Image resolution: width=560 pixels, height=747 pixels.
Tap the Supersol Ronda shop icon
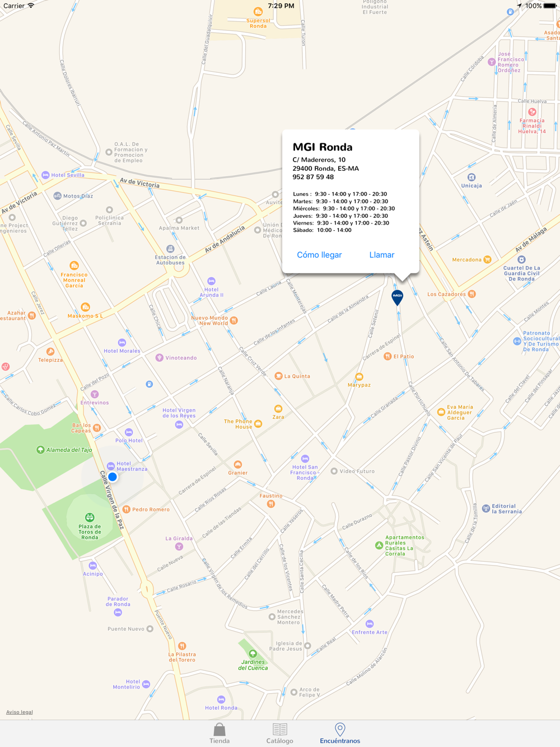[x=258, y=11]
